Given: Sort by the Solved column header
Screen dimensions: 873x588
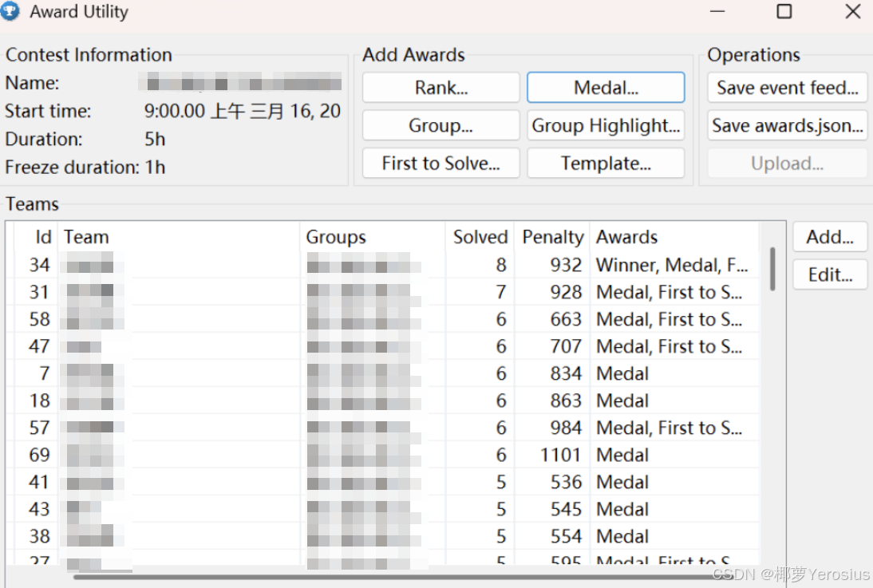Looking at the screenshot, I should pyautogui.click(x=480, y=237).
